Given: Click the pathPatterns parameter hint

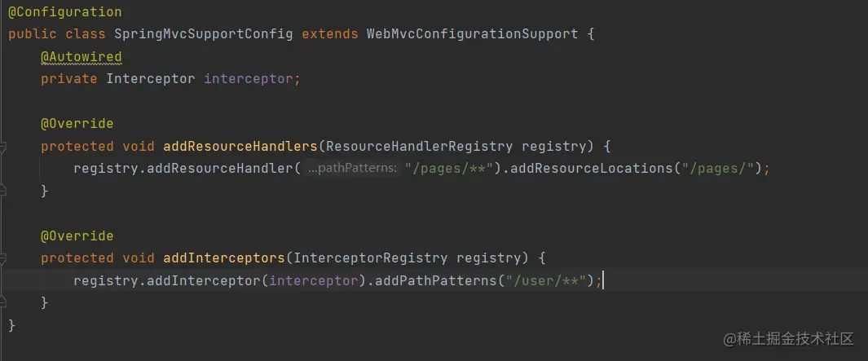Looking at the screenshot, I should pos(352,169).
